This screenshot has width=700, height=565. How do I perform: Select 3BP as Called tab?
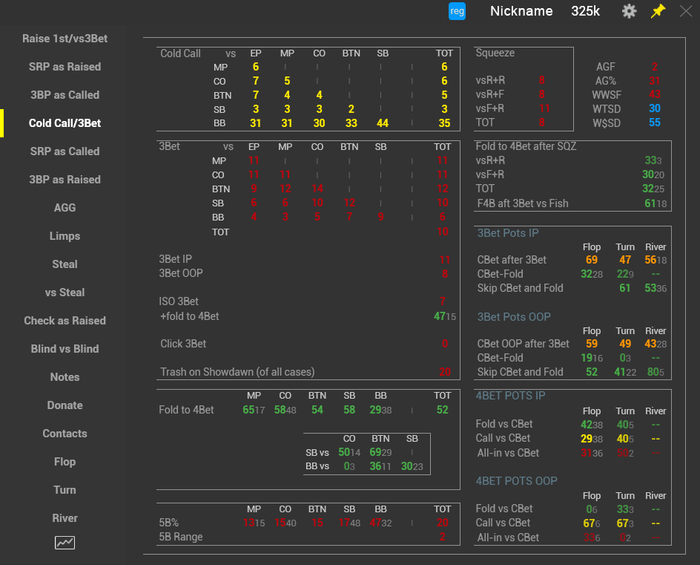click(65, 95)
